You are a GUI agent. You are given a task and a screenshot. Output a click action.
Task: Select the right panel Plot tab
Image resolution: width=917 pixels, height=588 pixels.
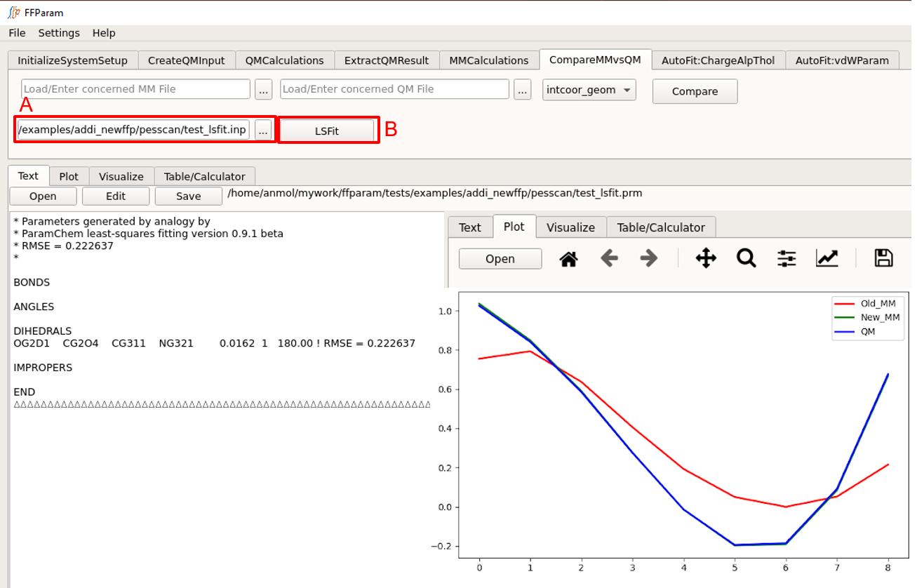(x=514, y=227)
